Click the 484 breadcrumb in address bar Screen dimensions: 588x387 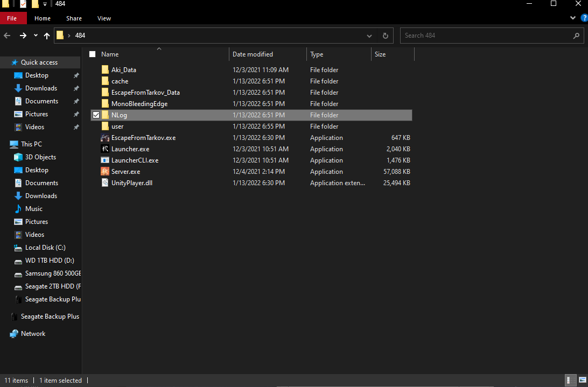click(x=80, y=36)
